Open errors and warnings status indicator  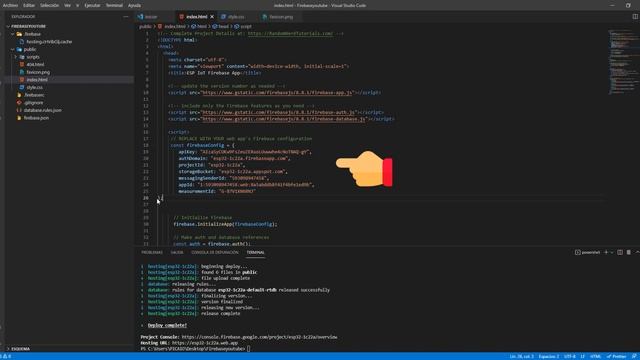(x=7, y=356)
